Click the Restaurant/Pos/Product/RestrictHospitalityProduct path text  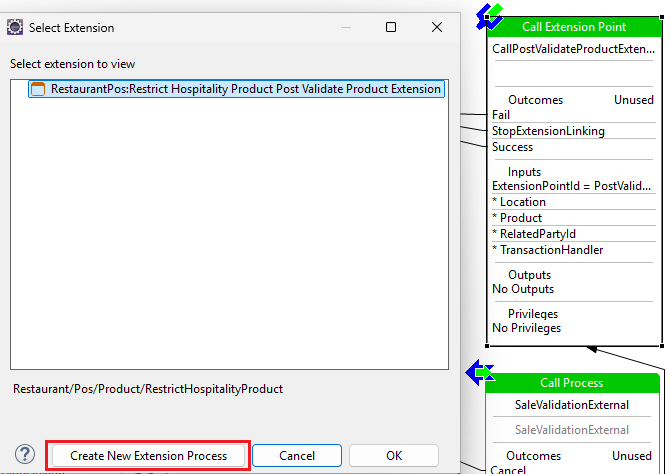[x=148, y=389]
